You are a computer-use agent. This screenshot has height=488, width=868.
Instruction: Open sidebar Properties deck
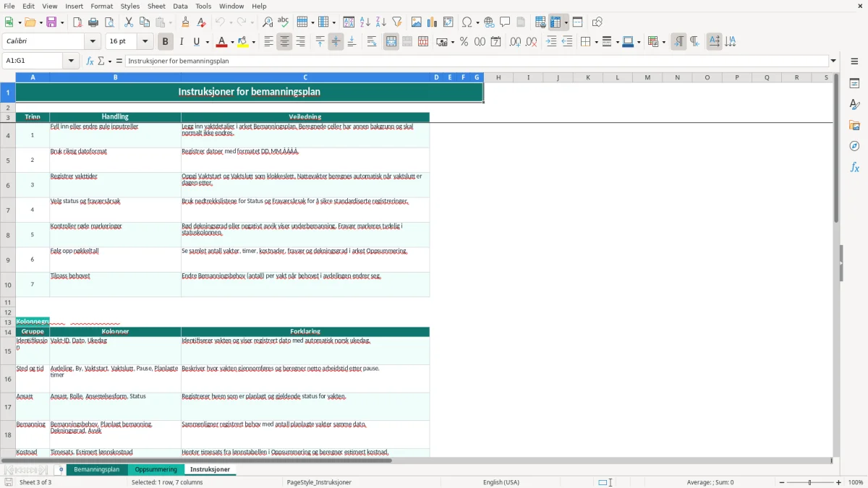click(854, 84)
